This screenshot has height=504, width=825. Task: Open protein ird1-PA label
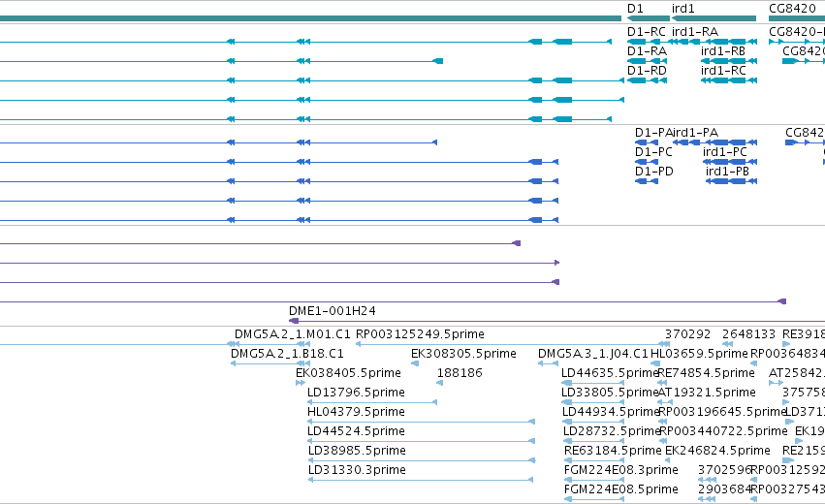click(x=695, y=133)
